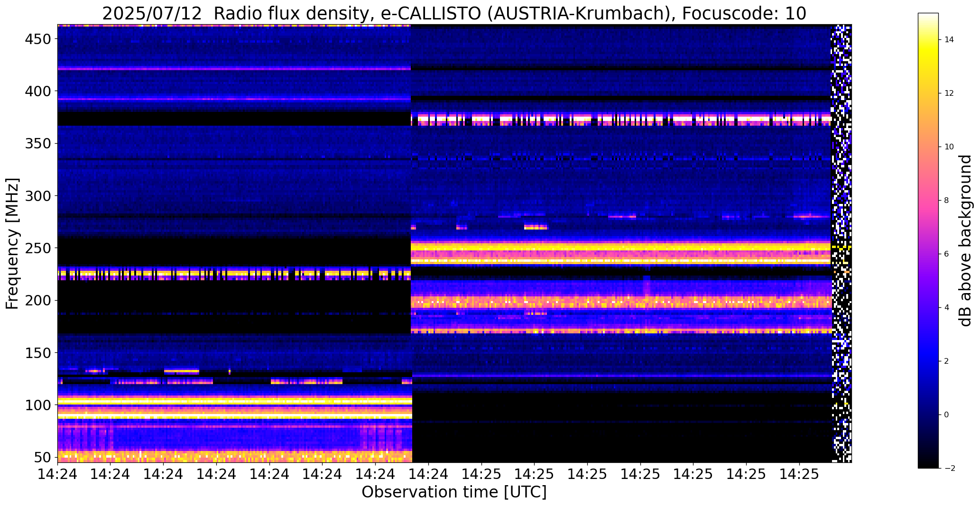980x506 pixels.
Task: Click the 450 frequency tick label
Action: (37, 39)
